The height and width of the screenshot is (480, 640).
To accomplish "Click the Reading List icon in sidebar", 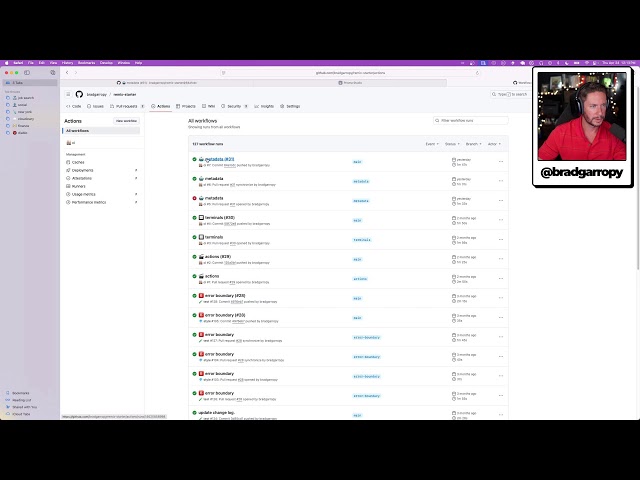I will coord(8,400).
